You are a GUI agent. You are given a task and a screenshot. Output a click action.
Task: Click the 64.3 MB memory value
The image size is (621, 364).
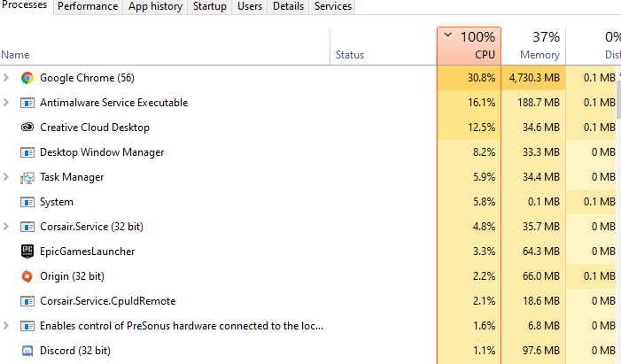(x=541, y=252)
